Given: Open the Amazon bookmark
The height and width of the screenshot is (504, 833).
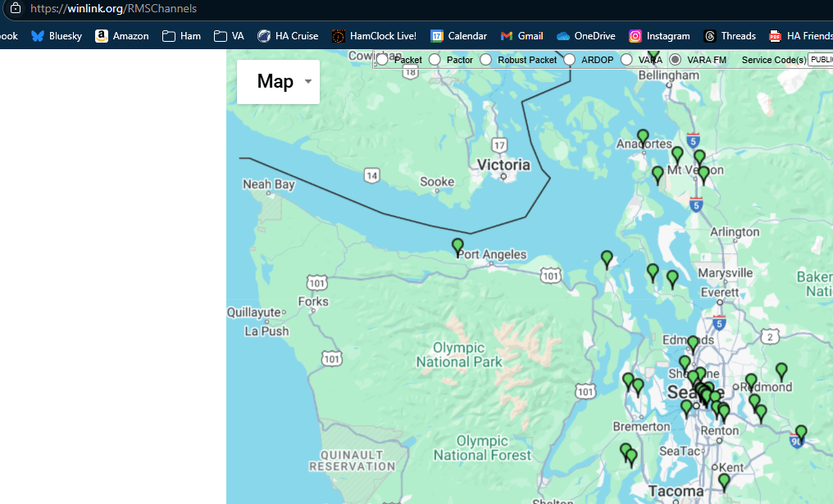Looking at the screenshot, I should tap(122, 36).
